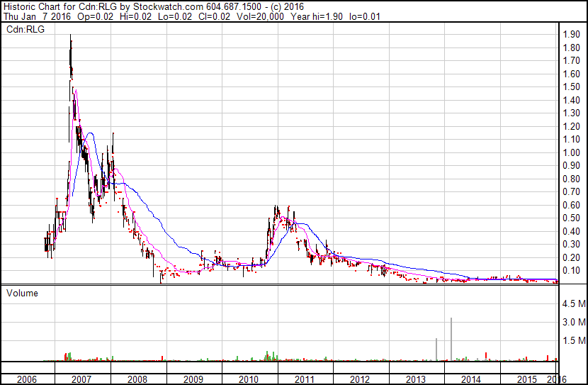This screenshot has width=588, height=385.
Task: Click the Hi=0.02 value in header
Action: pos(135,16)
